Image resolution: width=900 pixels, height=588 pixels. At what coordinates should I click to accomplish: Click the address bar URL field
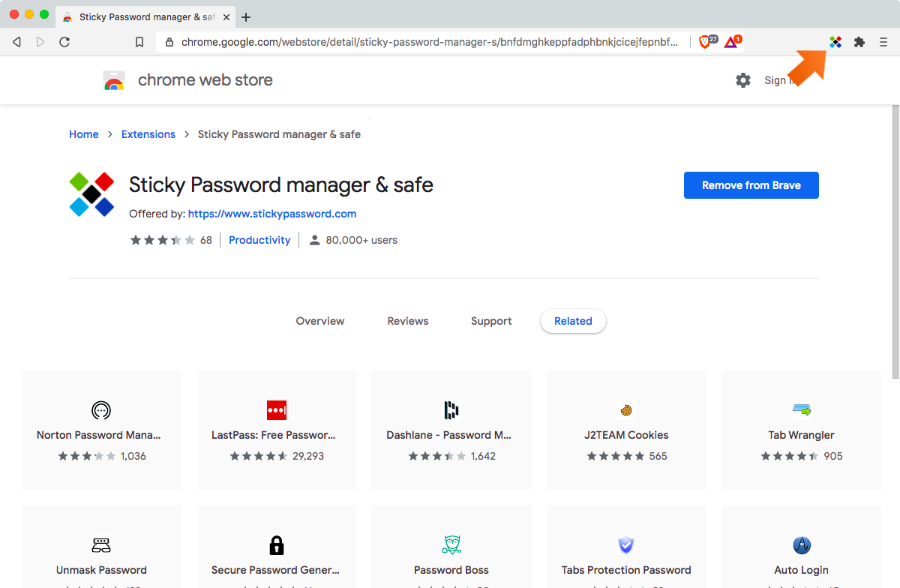click(429, 42)
